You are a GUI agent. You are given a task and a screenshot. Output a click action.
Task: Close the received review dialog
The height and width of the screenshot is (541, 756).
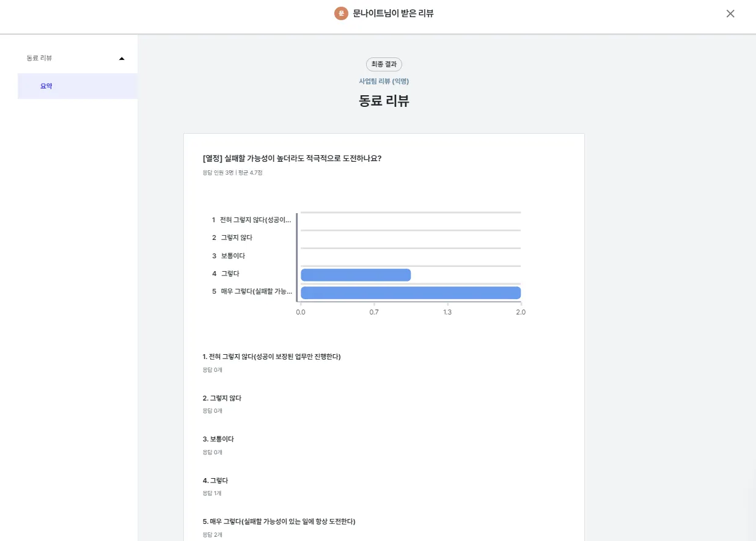tap(730, 13)
